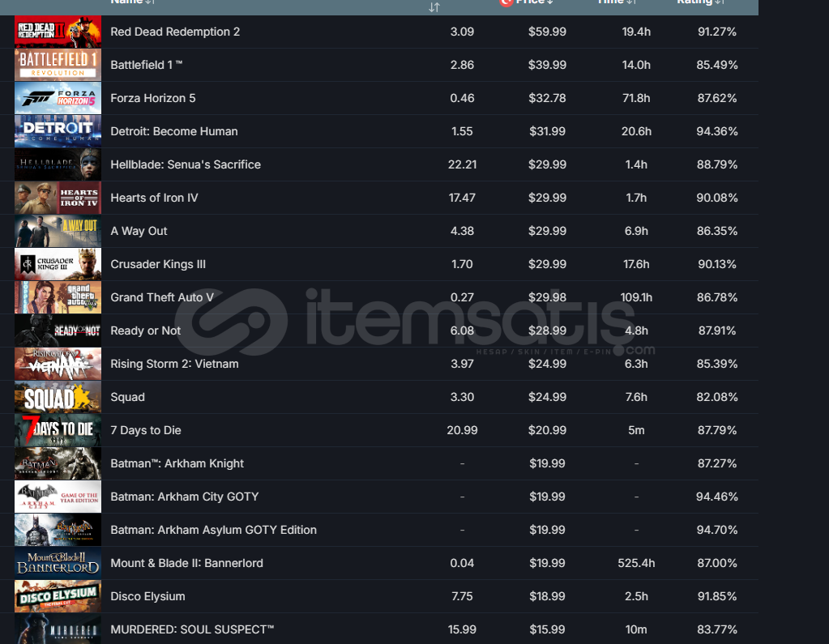Viewport: 829px width, 644px height.
Task: Open the Ready or Not cover image
Action: click(58, 331)
